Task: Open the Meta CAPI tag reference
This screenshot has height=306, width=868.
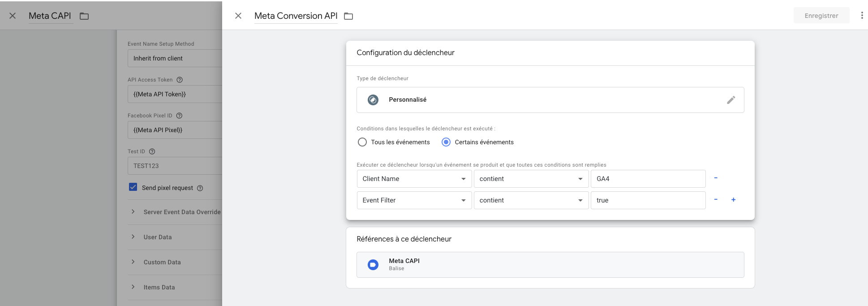Action: 550,264
